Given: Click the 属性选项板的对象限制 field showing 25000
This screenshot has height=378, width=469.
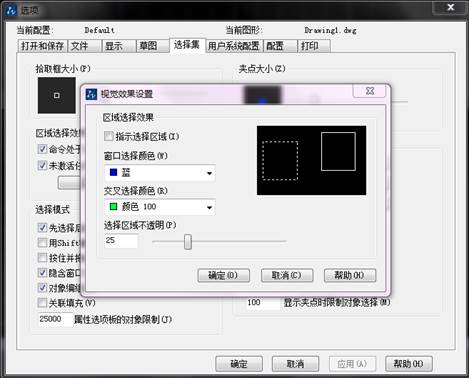Looking at the screenshot, I should tap(55, 319).
